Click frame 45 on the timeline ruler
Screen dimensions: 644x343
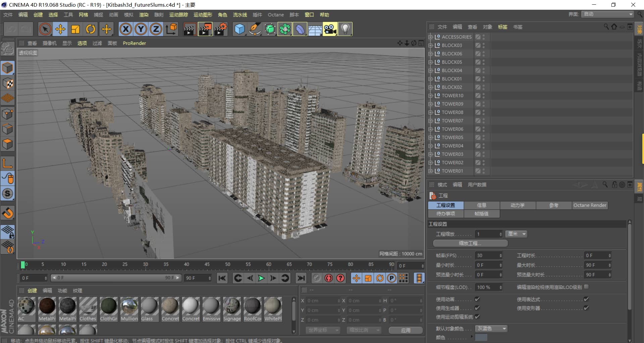[207, 265]
